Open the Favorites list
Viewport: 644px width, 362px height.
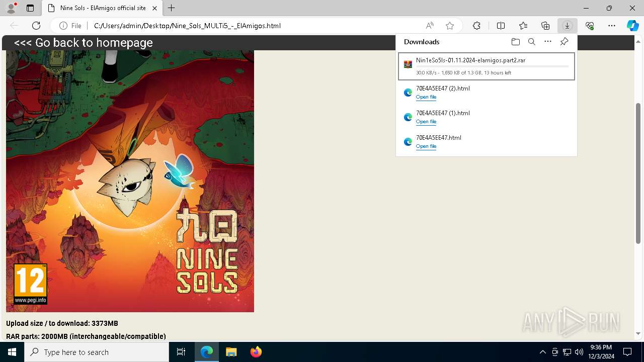(x=523, y=26)
